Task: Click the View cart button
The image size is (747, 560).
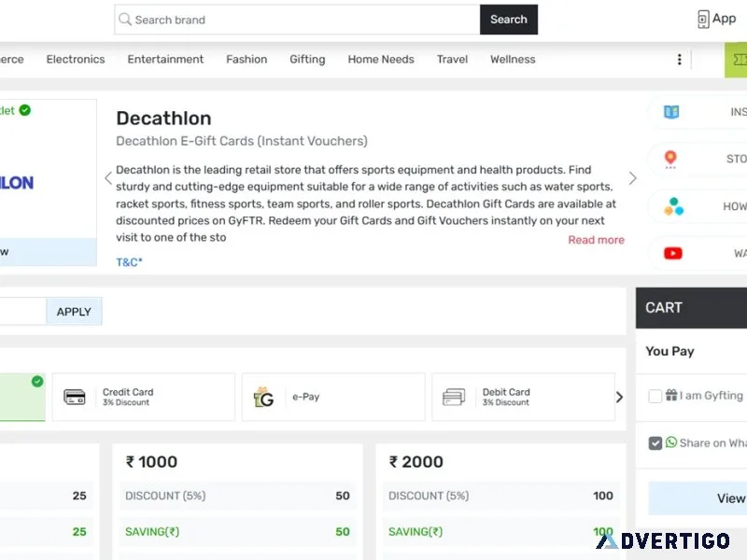Action: [698, 498]
